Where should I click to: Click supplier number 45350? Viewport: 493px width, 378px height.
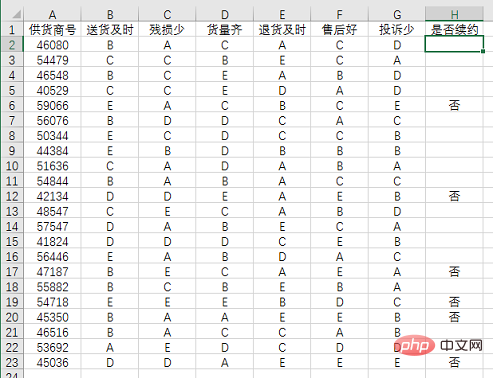point(52,317)
